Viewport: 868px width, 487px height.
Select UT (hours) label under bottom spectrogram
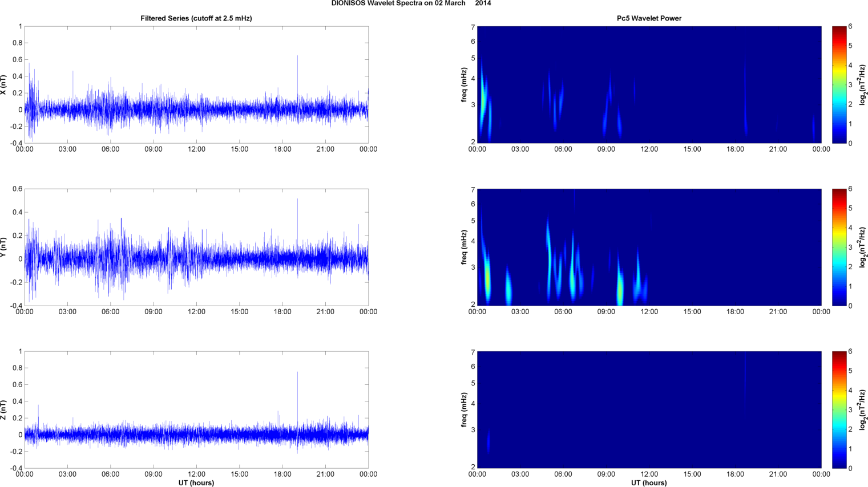coord(649,482)
